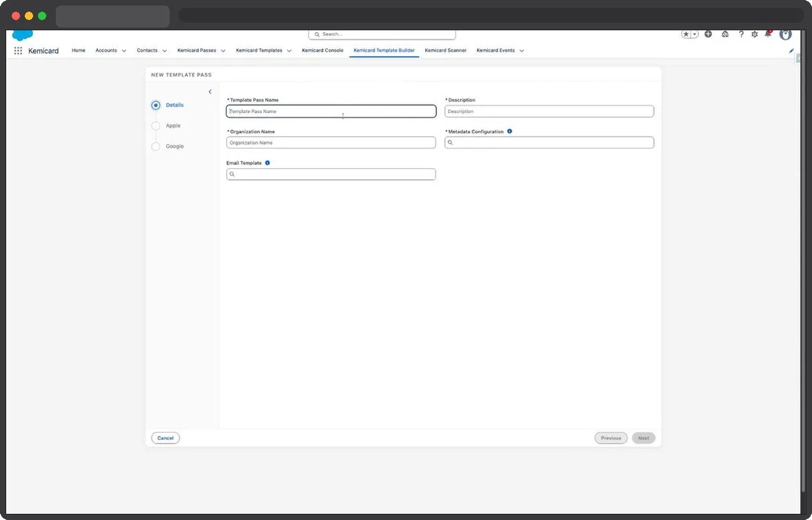Collapse the steps sidebar with chevron

[210, 92]
